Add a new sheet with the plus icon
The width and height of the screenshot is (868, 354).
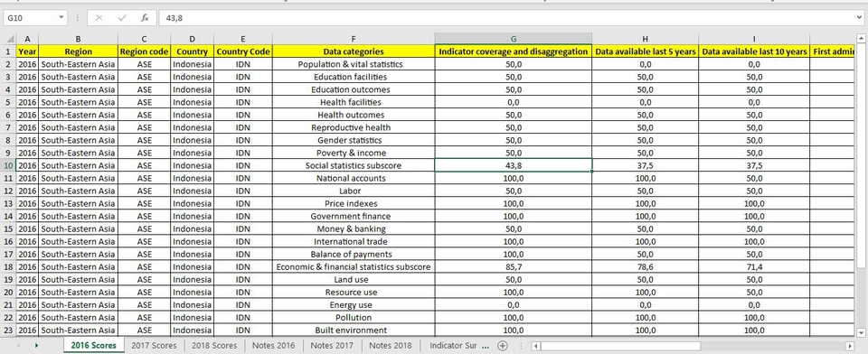coord(502,345)
